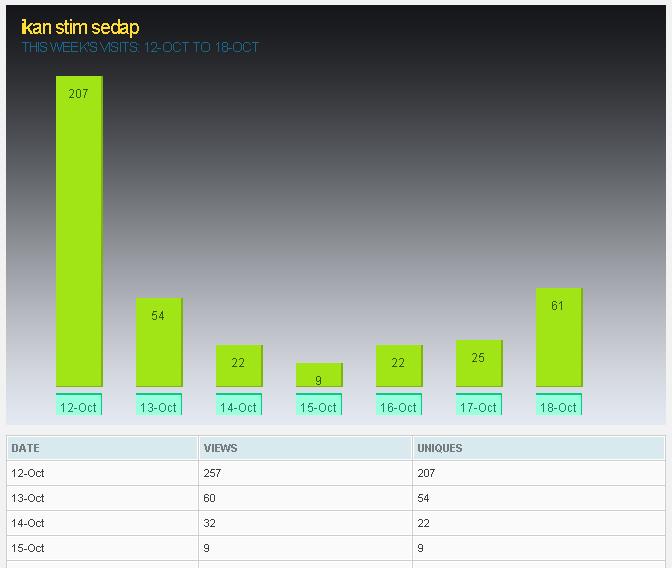
Task: Click the 'ikan stim sedap' title
Action: click(80, 27)
